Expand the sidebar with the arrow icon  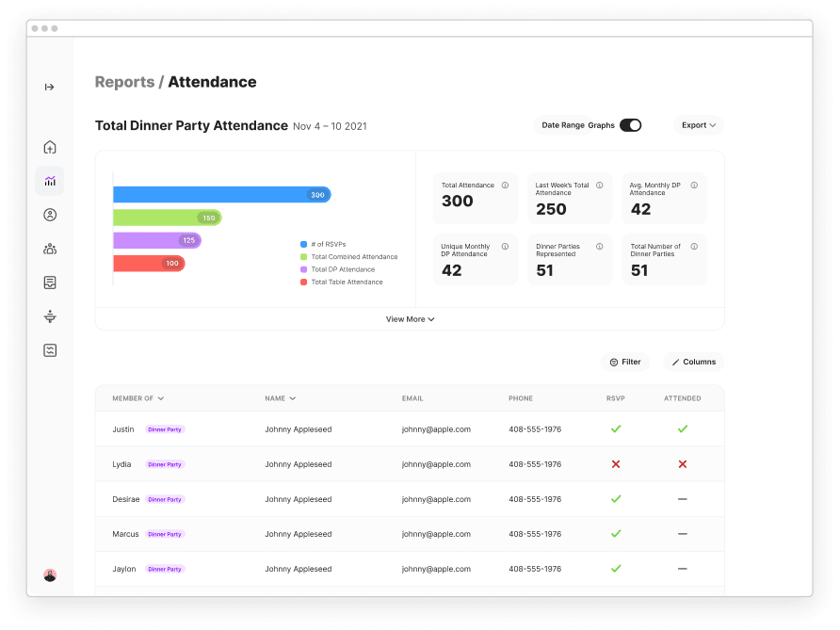[x=50, y=87]
